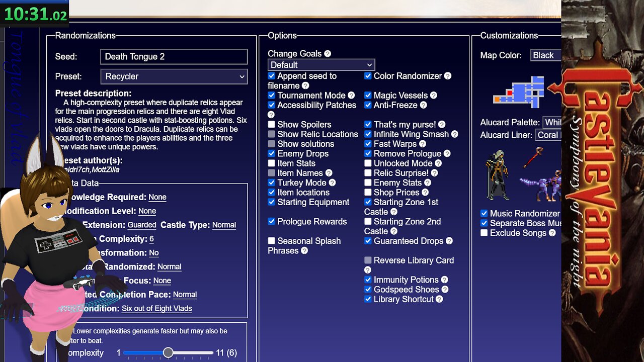Show help for Turkey Mode option
644x362 pixels.
[x=332, y=183]
